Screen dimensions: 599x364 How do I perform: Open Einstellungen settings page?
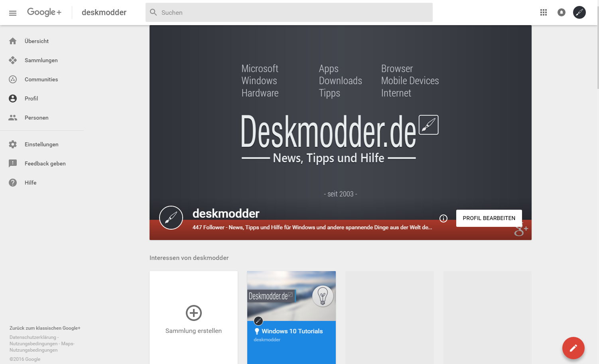(x=41, y=144)
